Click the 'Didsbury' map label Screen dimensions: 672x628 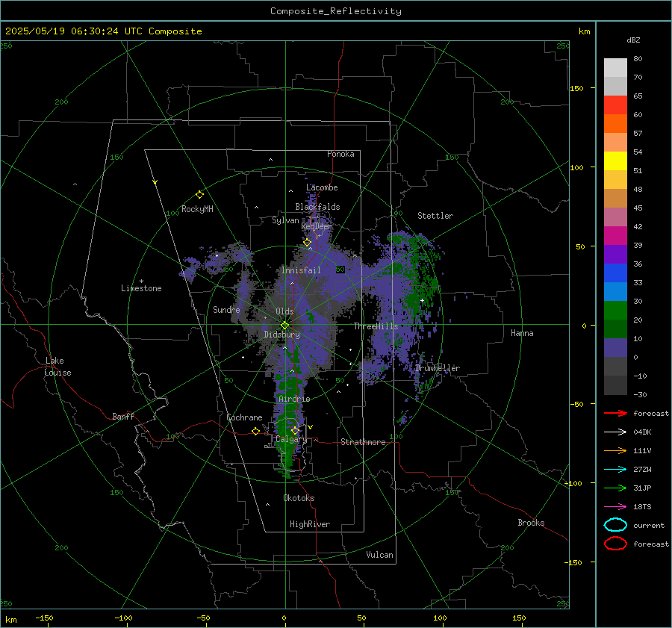pos(281,335)
